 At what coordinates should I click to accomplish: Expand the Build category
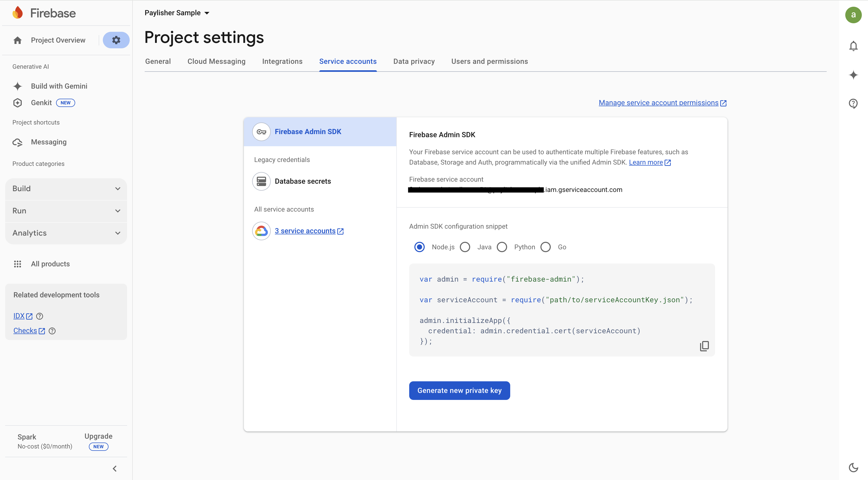(66, 189)
